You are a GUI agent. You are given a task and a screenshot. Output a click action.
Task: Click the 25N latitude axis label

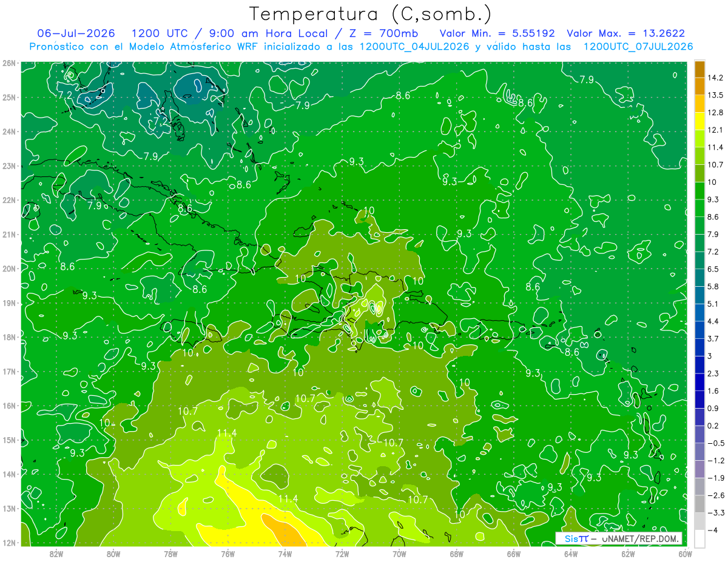coord(9,97)
